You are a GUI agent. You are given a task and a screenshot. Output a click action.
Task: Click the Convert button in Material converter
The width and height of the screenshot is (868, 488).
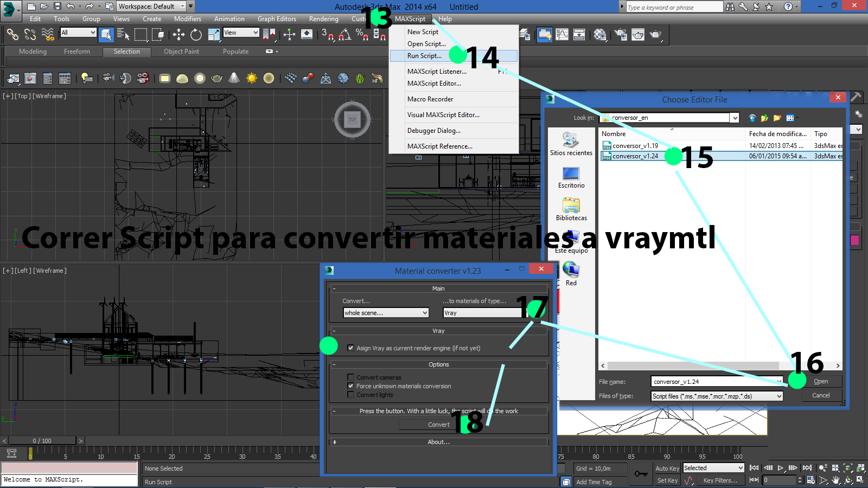click(x=438, y=425)
